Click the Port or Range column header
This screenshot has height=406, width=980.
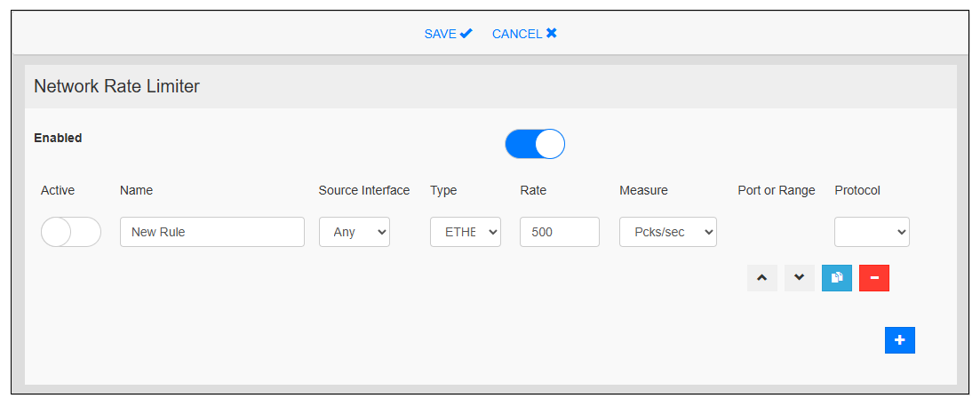coord(776,190)
